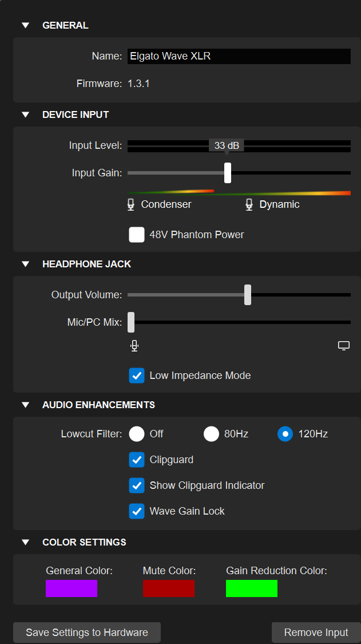Click the Input Level meter

pos(239,146)
